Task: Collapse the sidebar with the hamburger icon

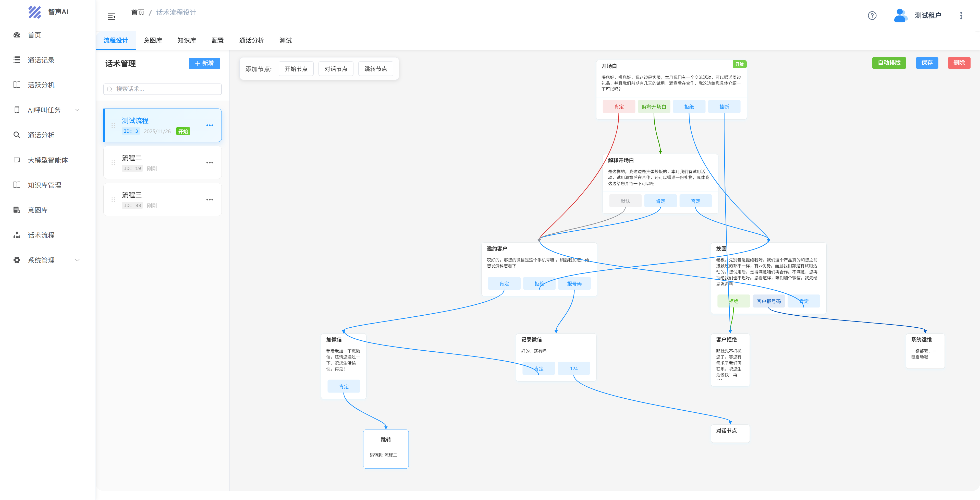Action: point(112,16)
